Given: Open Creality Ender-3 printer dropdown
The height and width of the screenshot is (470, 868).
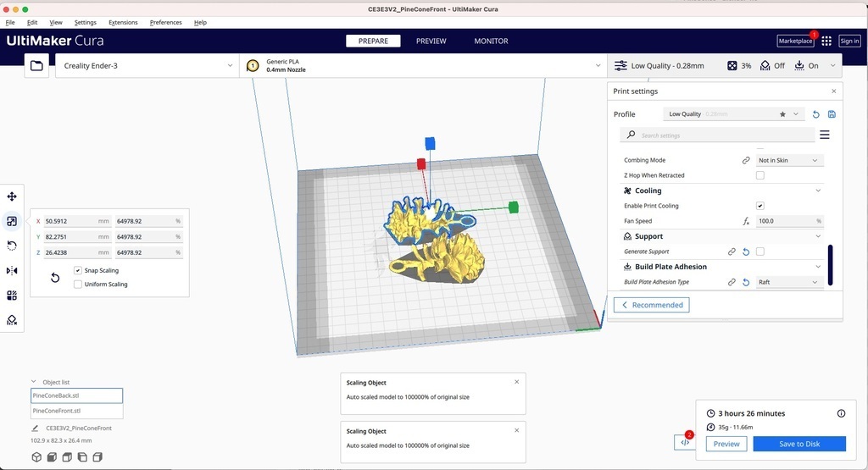Looking at the screenshot, I should pyautogui.click(x=147, y=66).
